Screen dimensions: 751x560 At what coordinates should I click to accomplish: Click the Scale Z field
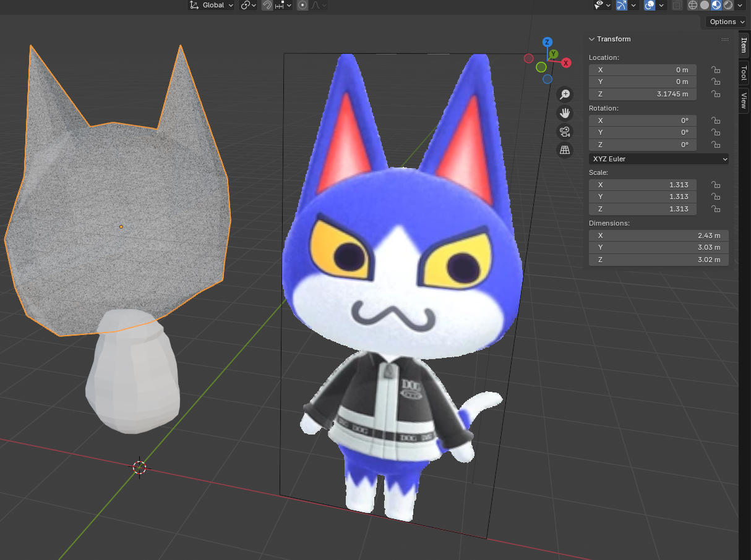pos(643,209)
